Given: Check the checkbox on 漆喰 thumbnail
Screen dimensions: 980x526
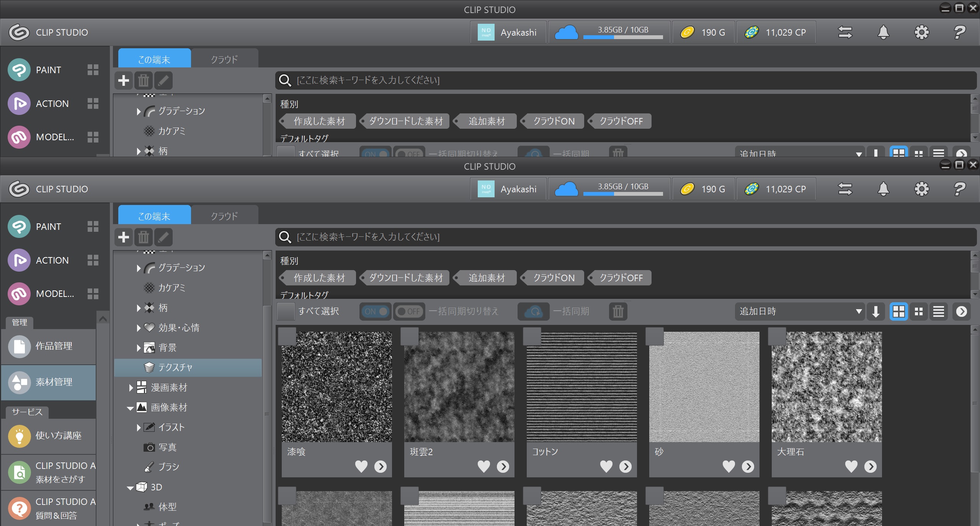Looking at the screenshot, I should [x=287, y=336].
